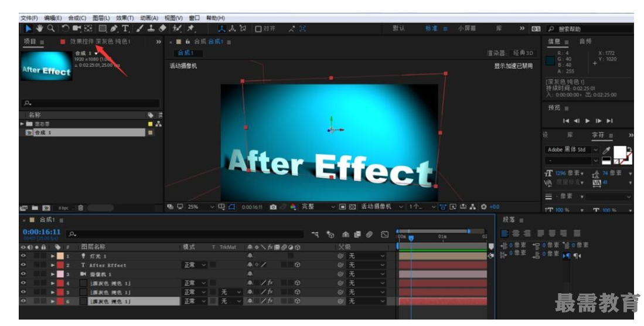Open the 活动摄像机 view dropdown
This screenshot has height=326, width=644.
tap(382, 207)
